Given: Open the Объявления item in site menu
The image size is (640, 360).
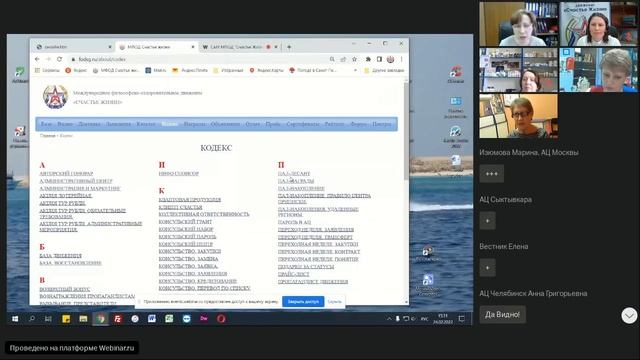Looking at the screenshot, I should tap(225, 124).
